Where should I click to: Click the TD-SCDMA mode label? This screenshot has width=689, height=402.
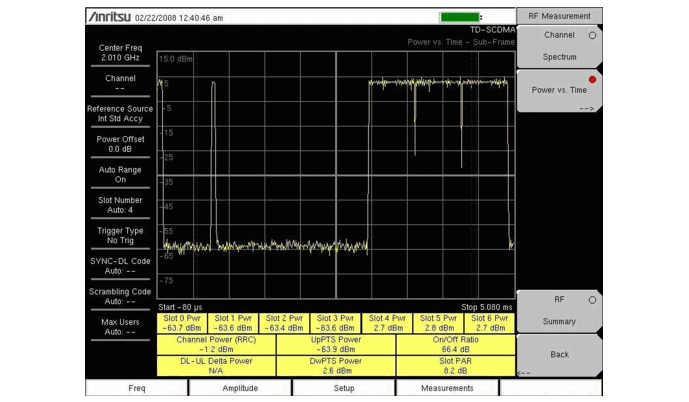(x=493, y=30)
